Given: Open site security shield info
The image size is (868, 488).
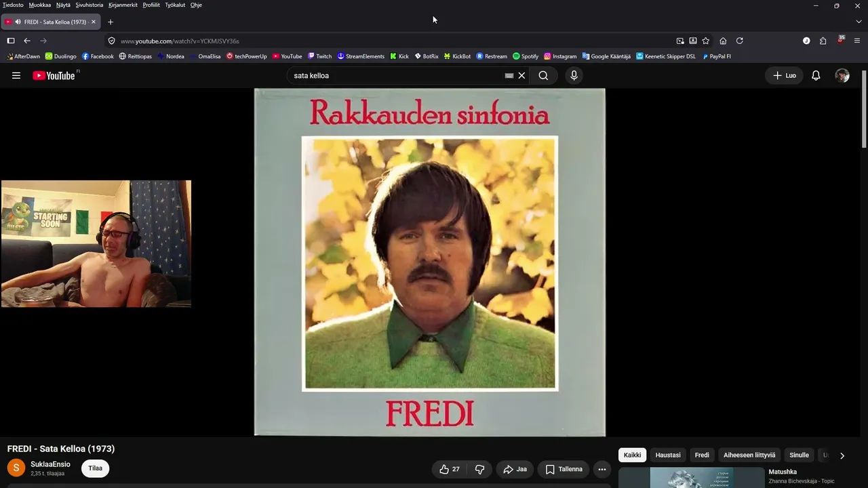Looking at the screenshot, I should pyautogui.click(x=112, y=41).
